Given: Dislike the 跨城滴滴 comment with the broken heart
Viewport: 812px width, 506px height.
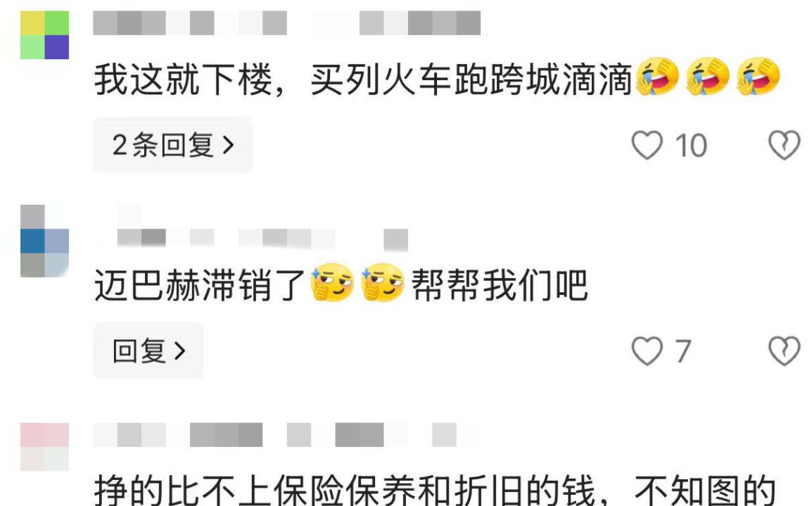Looking at the screenshot, I should 784,145.
